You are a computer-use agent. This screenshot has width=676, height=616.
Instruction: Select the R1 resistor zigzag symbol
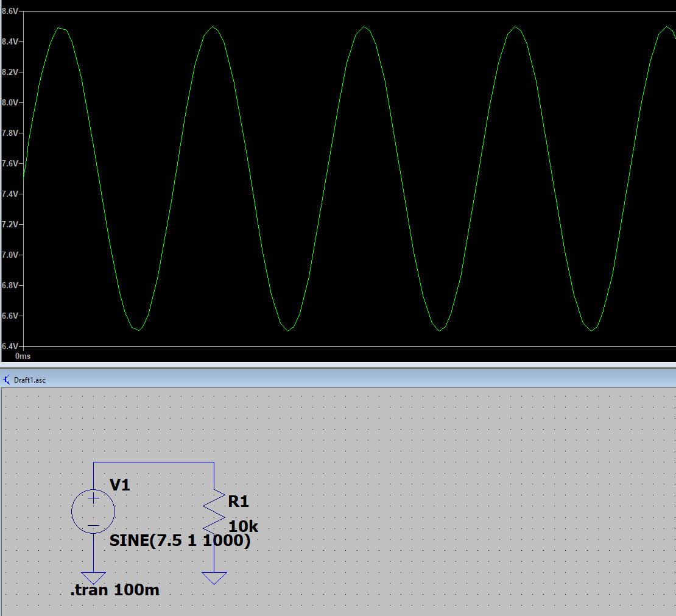click(214, 511)
